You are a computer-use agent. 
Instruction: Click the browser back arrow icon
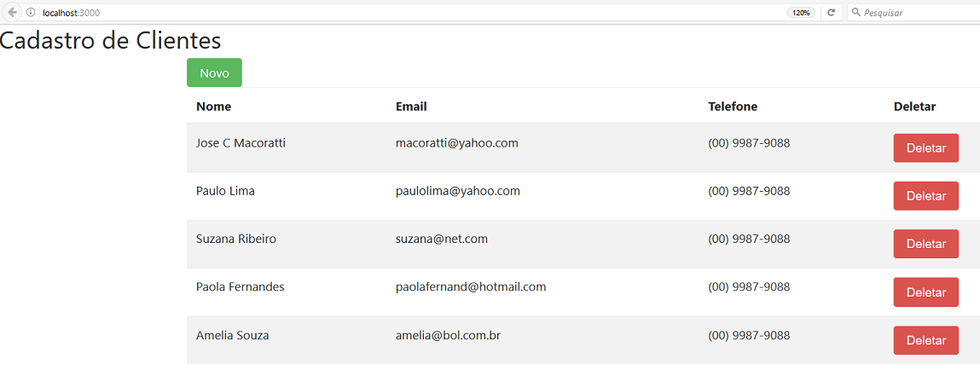(13, 13)
